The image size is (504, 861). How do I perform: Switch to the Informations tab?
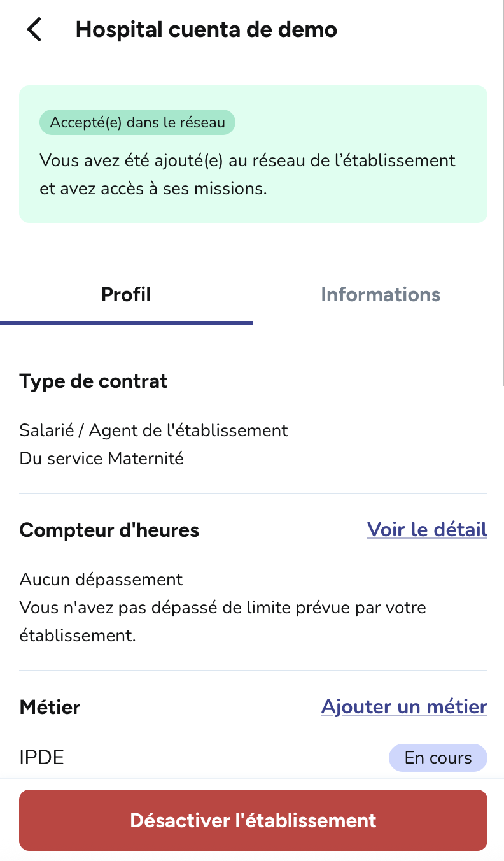pos(380,294)
